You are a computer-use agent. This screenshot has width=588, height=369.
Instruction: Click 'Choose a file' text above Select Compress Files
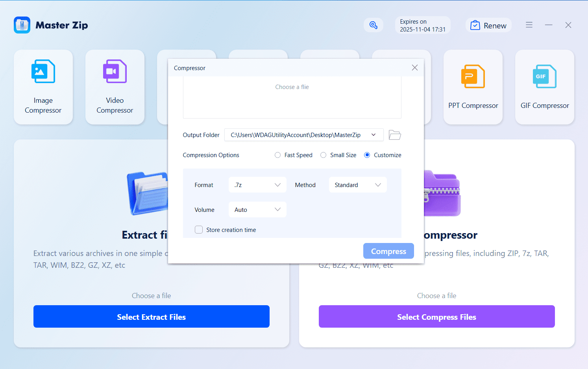pyautogui.click(x=437, y=296)
